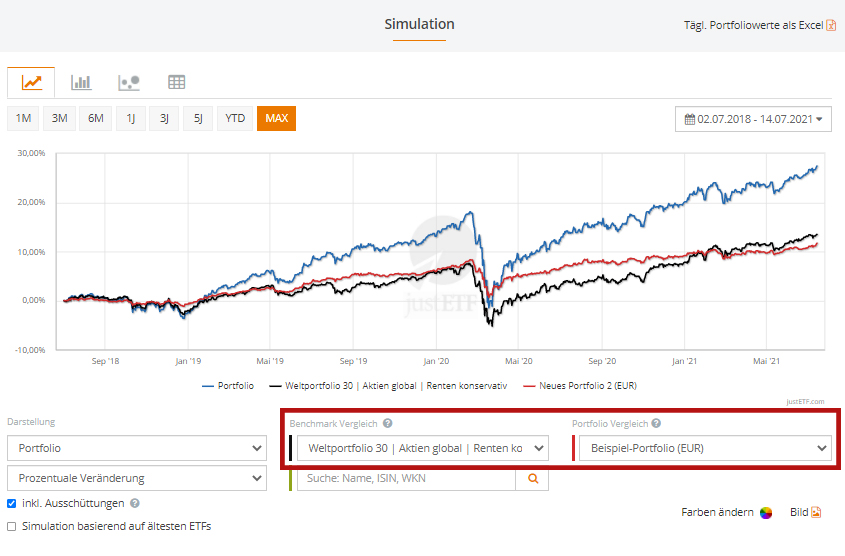Open the bubble chart view icon
The width and height of the screenshot is (845, 556).
point(128,83)
